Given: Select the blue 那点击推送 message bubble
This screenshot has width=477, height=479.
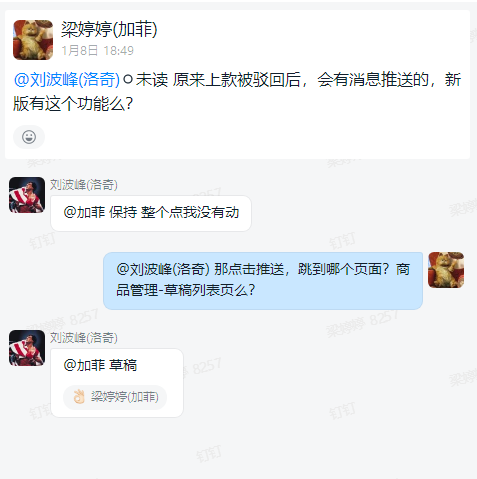Looking at the screenshot, I should pyautogui.click(x=263, y=281).
